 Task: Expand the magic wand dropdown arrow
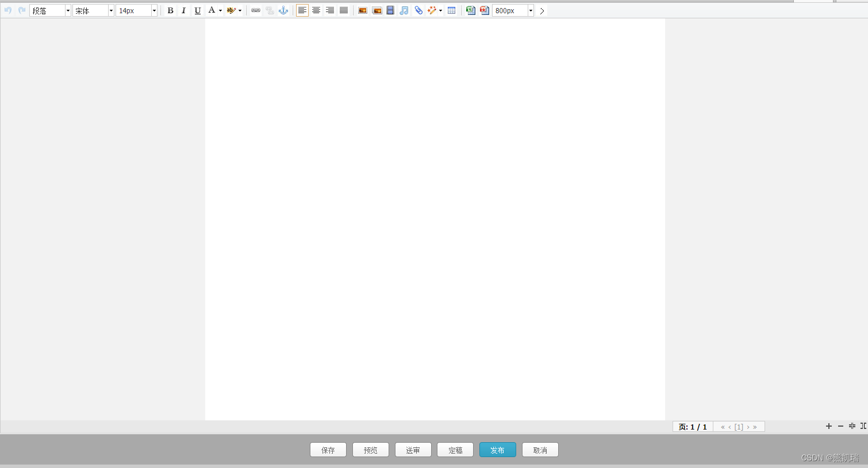click(x=440, y=10)
